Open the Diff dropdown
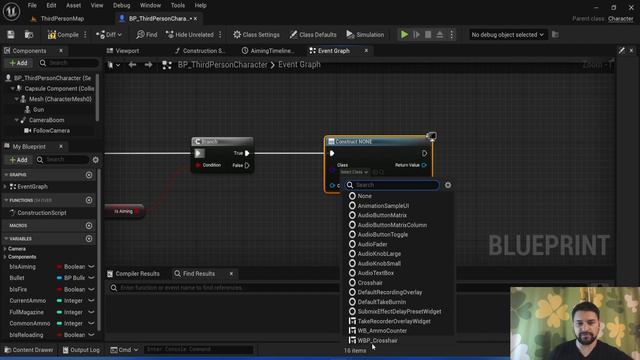The image size is (640, 360). click(x=109, y=35)
